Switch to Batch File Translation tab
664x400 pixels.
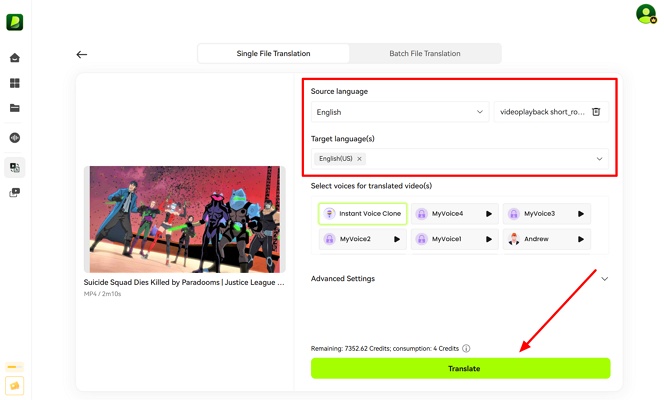tap(425, 53)
